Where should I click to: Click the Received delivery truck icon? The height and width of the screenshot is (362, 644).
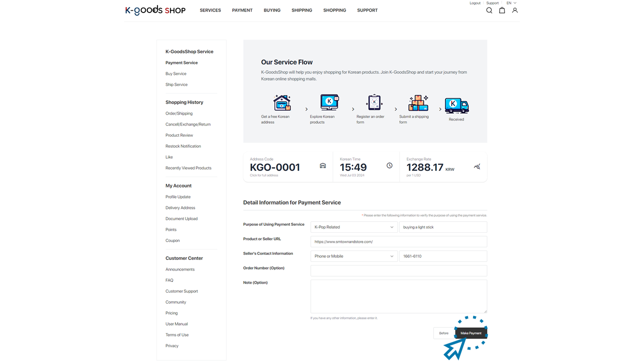456,105
